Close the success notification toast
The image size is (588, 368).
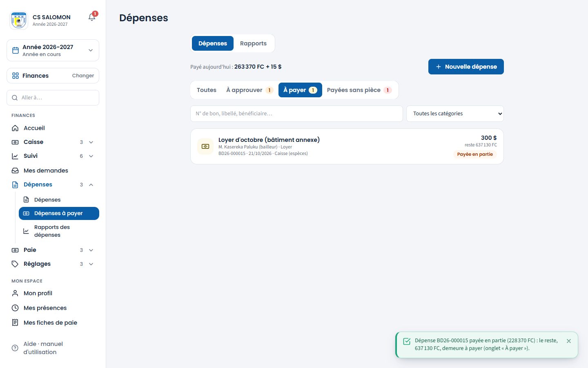(x=569, y=341)
